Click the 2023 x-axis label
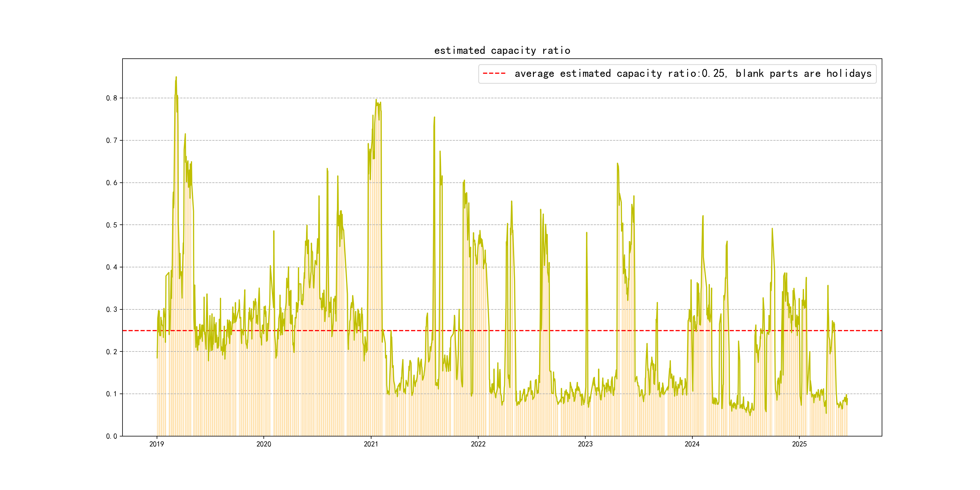 (x=585, y=444)
